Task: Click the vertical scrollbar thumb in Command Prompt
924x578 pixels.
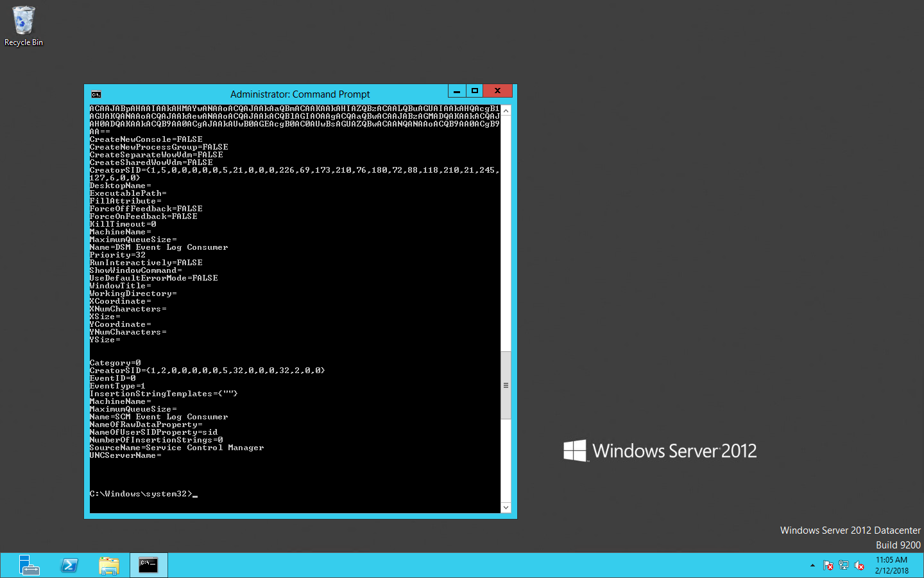Action: 506,385
